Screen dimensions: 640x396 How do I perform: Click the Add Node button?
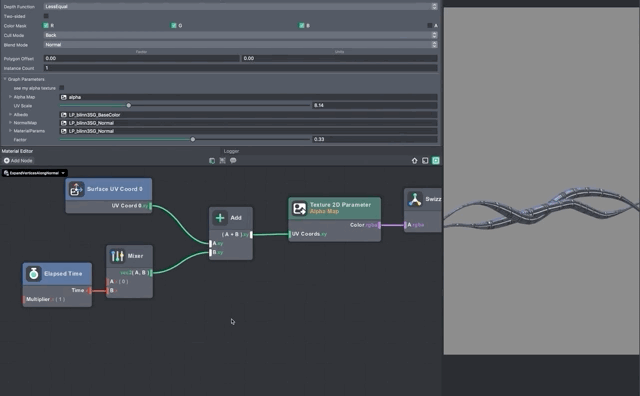18,161
